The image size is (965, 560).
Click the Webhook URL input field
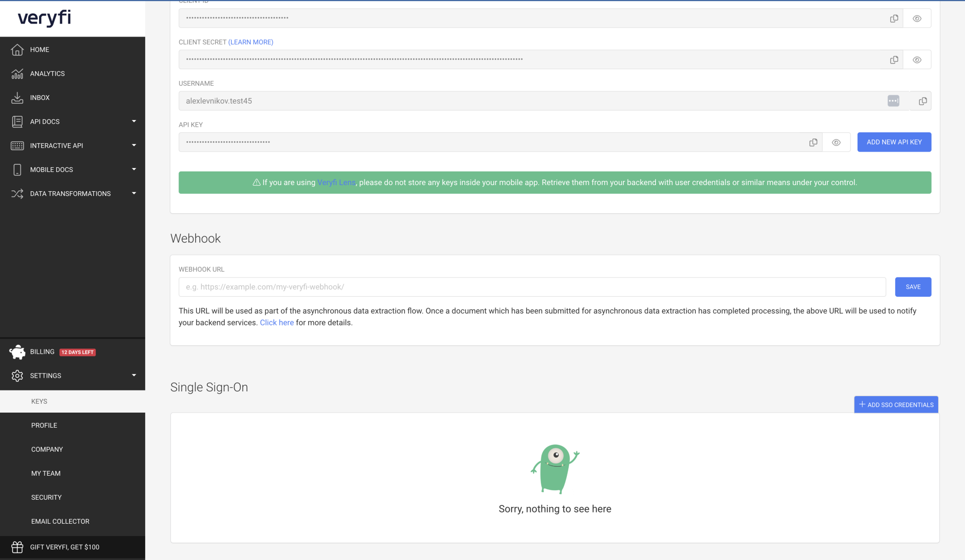pyautogui.click(x=518, y=286)
